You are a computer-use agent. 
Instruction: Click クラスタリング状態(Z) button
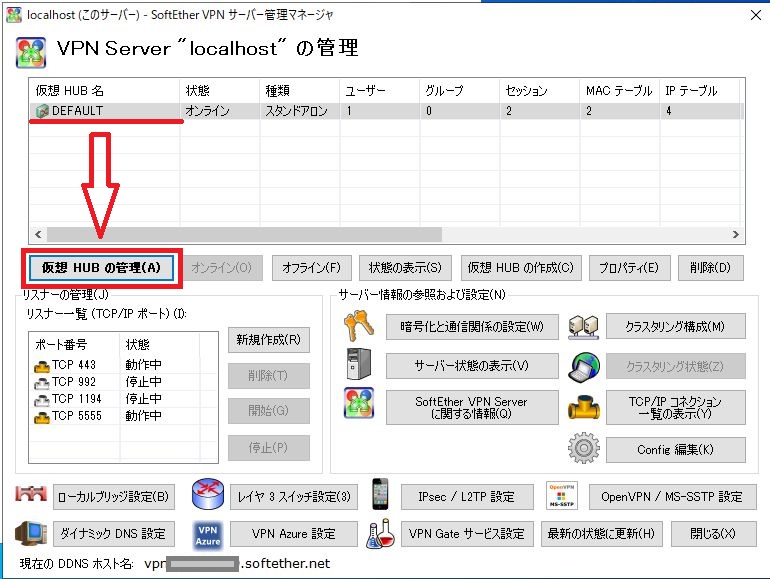click(676, 366)
